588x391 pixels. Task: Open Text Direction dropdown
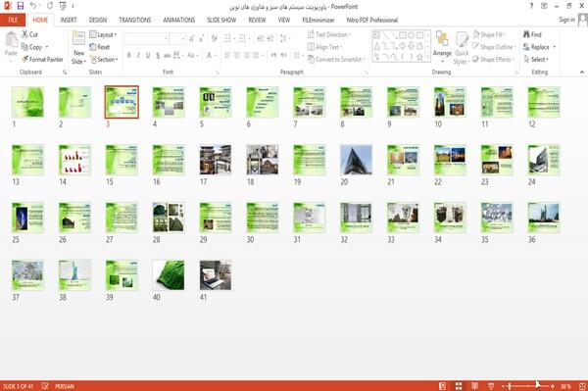tap(329, 34)
